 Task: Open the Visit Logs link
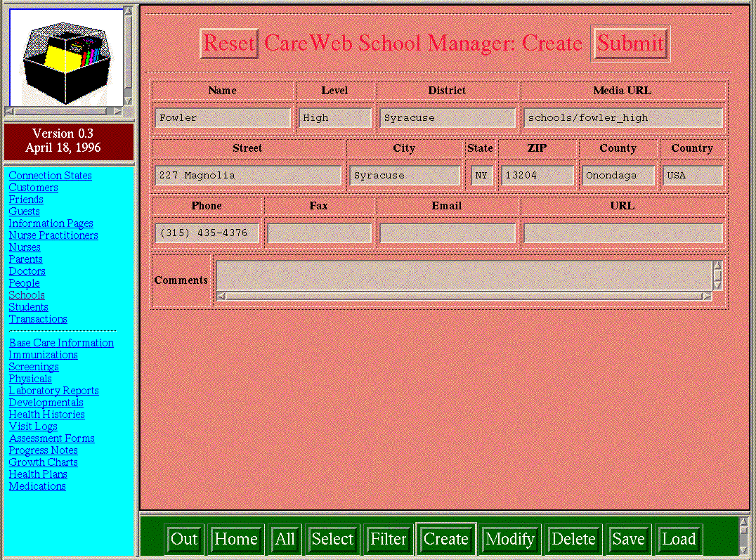[x=33, y=427]
